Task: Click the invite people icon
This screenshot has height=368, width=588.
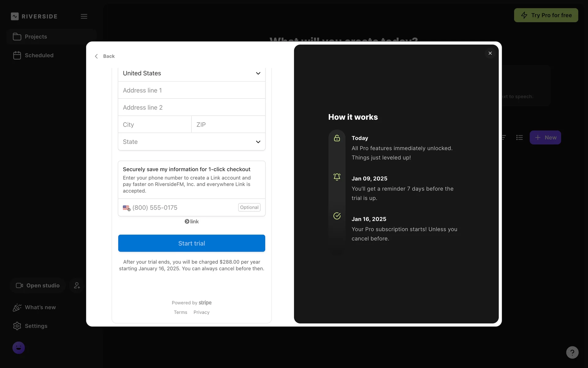Action: pos(77,286)
